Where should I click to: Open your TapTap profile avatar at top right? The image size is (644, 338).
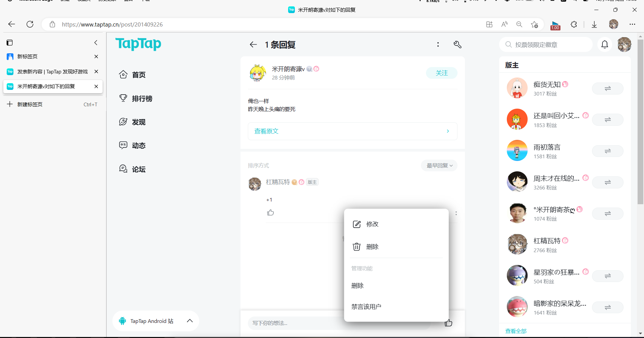[624, 44]
